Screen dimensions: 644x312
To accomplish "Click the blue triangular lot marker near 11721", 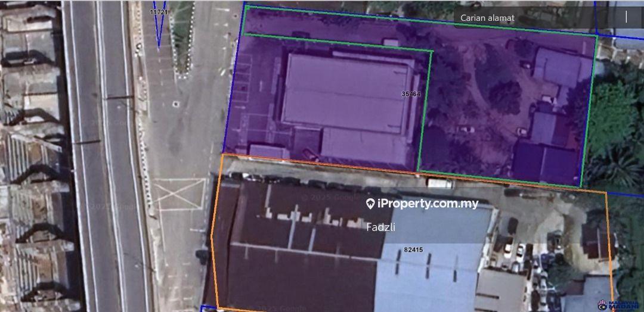I will coord(159,29).
